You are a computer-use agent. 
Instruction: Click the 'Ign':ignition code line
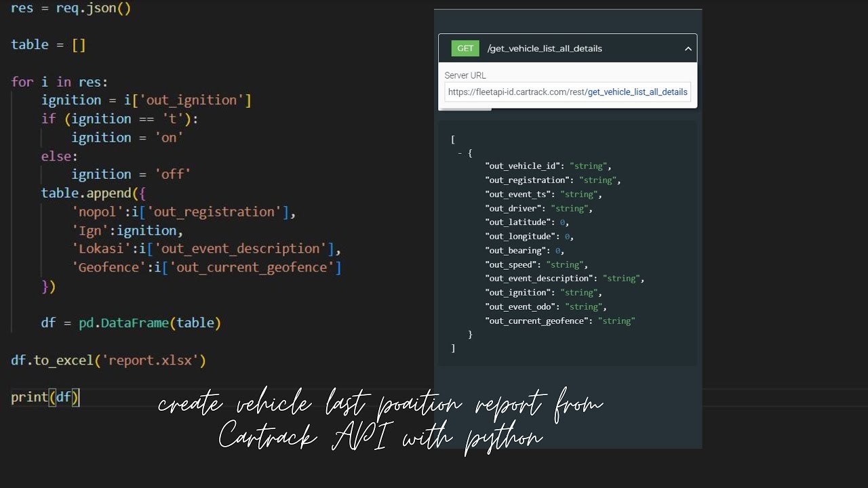(x=127, y=230)
